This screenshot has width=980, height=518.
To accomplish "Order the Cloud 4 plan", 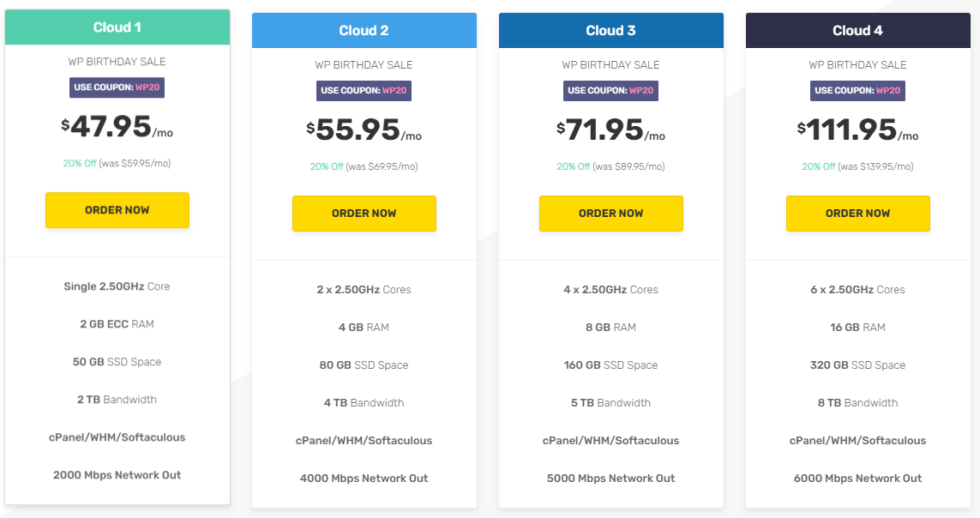I will point(857,214).
